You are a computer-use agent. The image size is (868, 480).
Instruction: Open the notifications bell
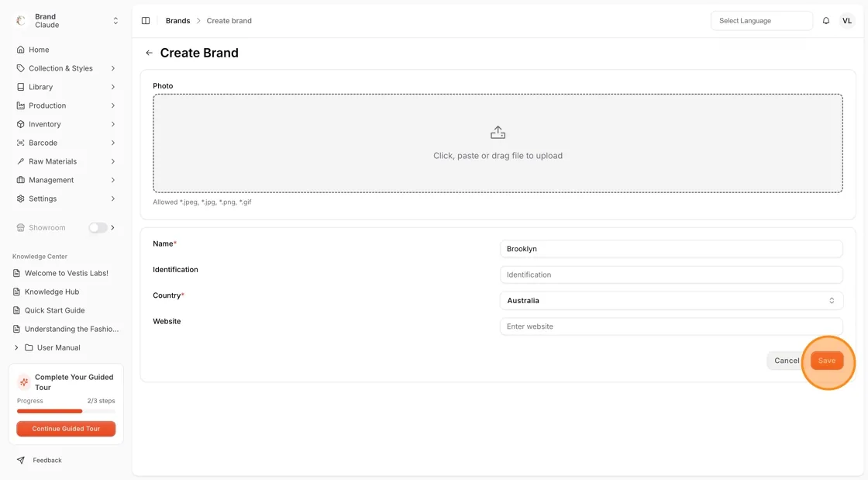[826, 20]
